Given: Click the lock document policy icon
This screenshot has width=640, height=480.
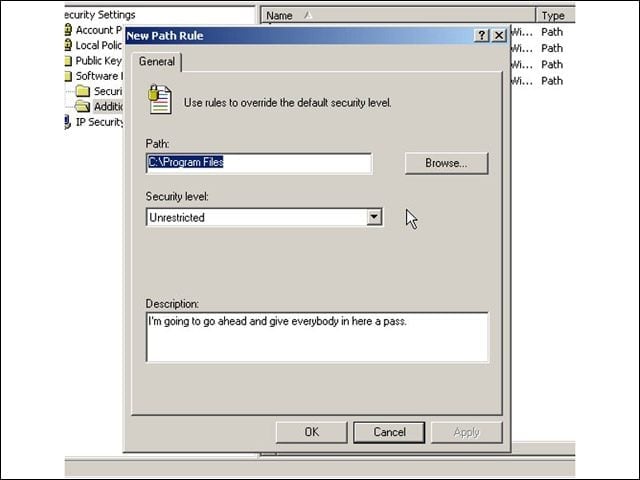Looking at the screenshot, I should 160,99.
